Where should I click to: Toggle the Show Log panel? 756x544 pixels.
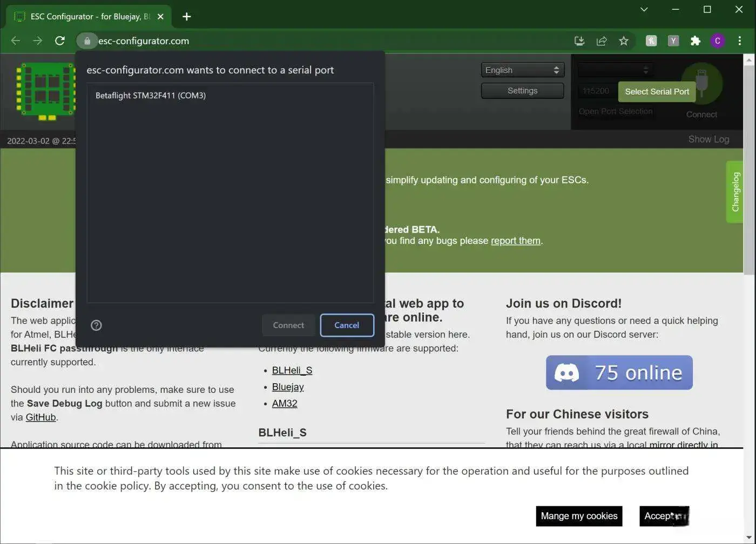click(x=708, y=139)
